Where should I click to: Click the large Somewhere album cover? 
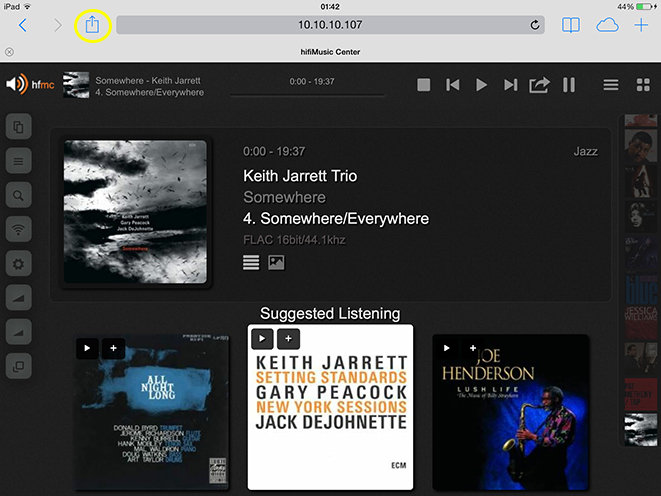point(135,212)
